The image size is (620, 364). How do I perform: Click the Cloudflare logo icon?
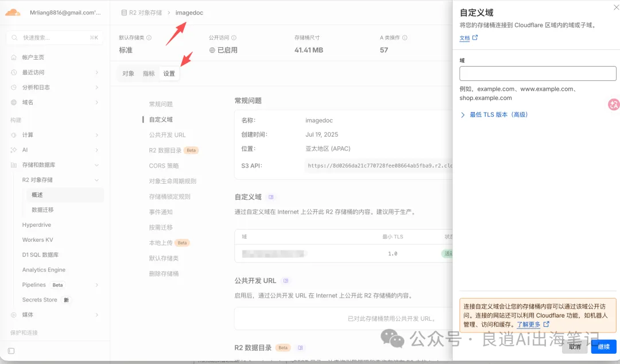point(13,12)
